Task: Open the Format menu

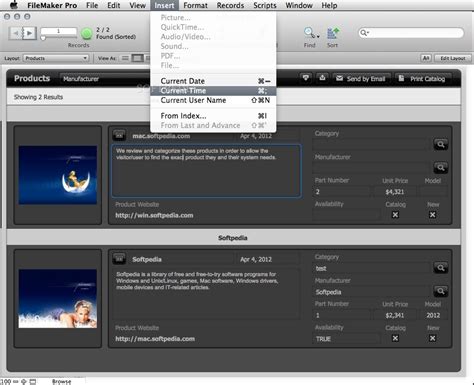Action: [x=195, y=5]
